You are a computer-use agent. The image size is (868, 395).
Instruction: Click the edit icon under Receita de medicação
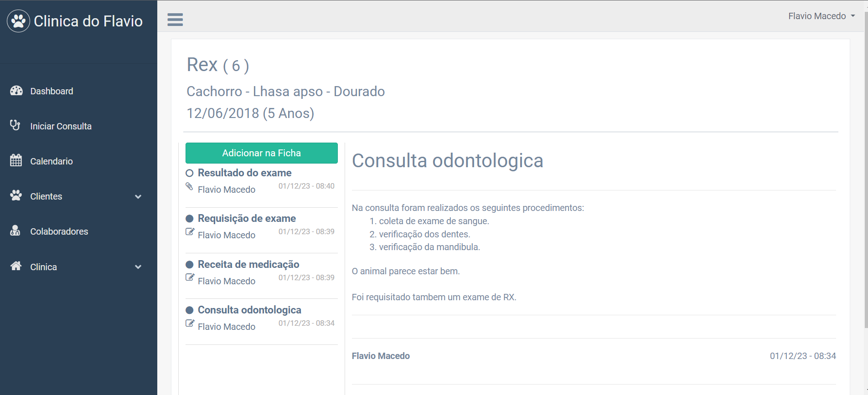pos(190,277)
